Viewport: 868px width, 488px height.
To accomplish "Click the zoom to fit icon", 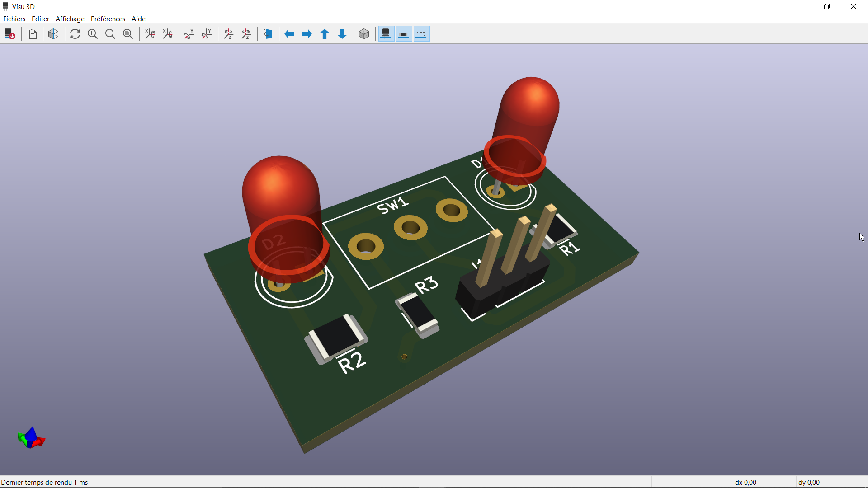I will tap(128, 34).
